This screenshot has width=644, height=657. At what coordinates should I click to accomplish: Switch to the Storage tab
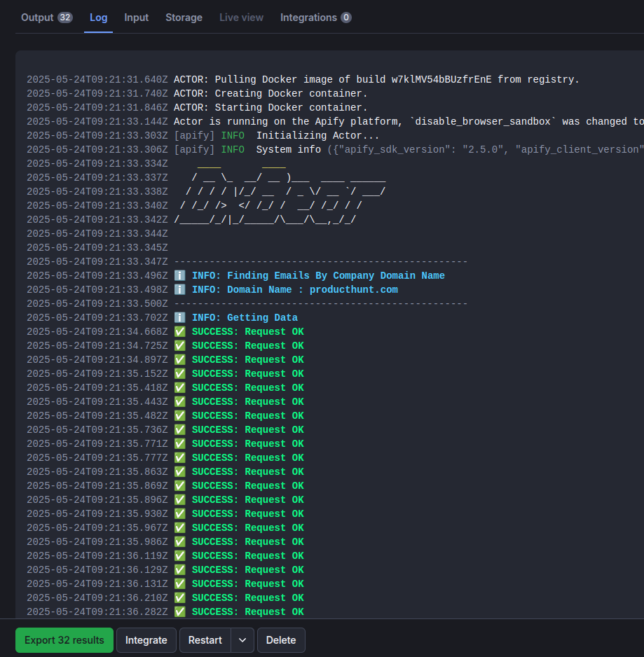[x=184, y=18]
